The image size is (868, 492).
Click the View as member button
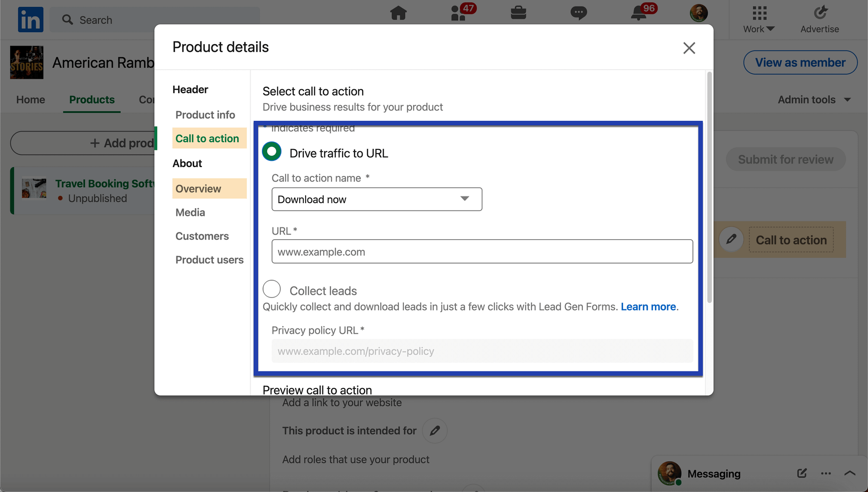(800, 62)
